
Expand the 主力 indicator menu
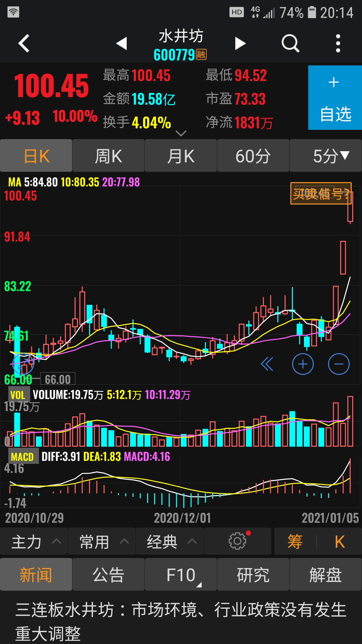point(34,542)
